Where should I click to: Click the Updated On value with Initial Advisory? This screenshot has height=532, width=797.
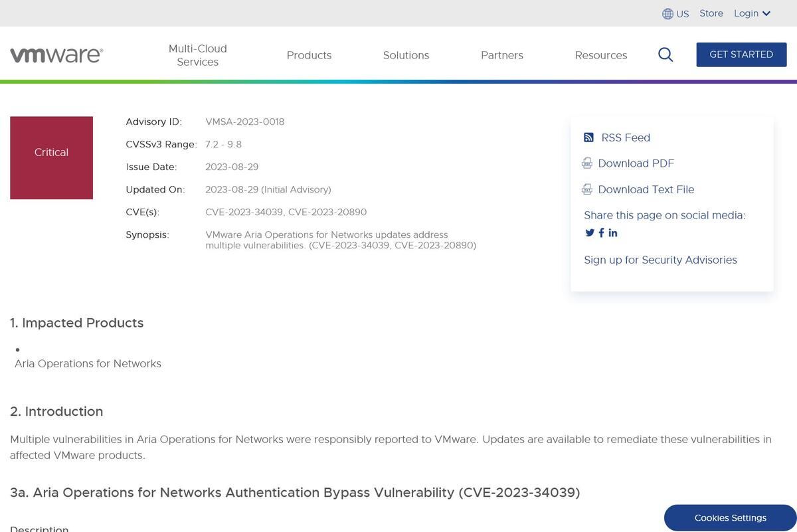(x=268, y=189)
